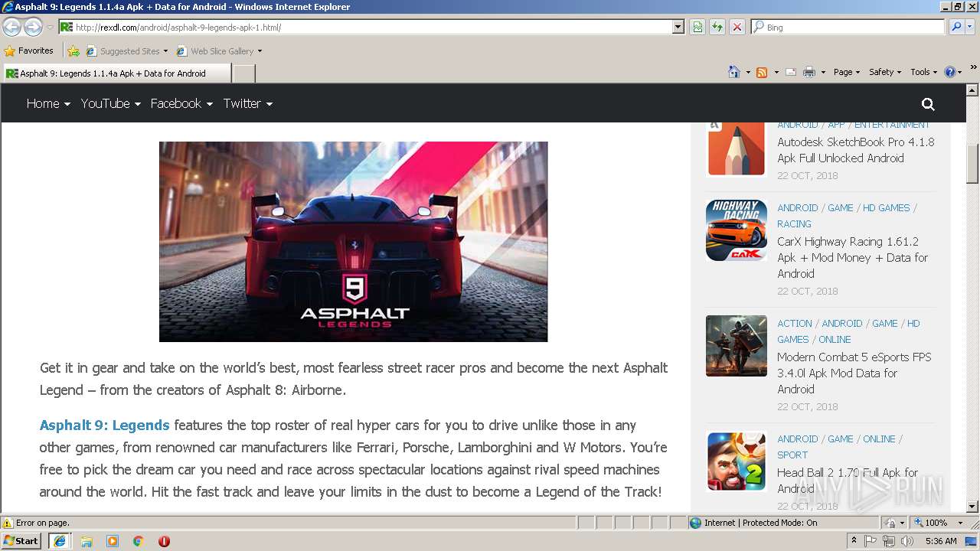The image size is (980, 551).
Task: Click the Error on page warning icon
Action: point(8,523)
